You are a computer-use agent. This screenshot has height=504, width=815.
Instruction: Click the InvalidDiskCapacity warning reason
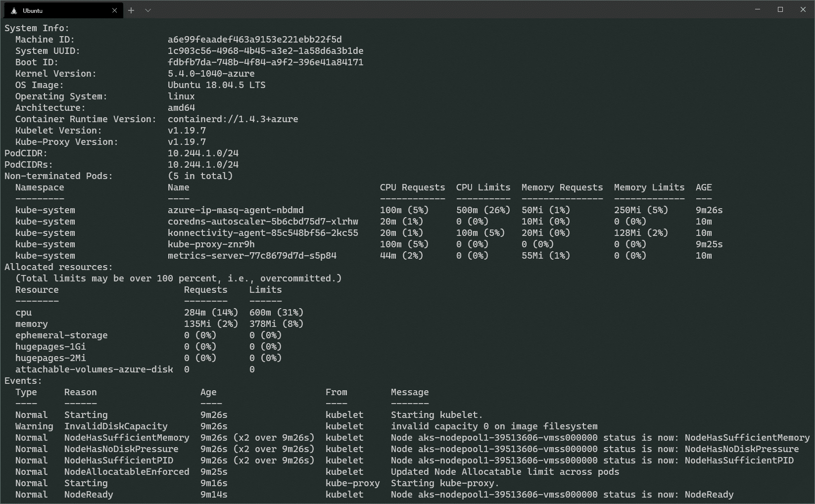[116, 426]
